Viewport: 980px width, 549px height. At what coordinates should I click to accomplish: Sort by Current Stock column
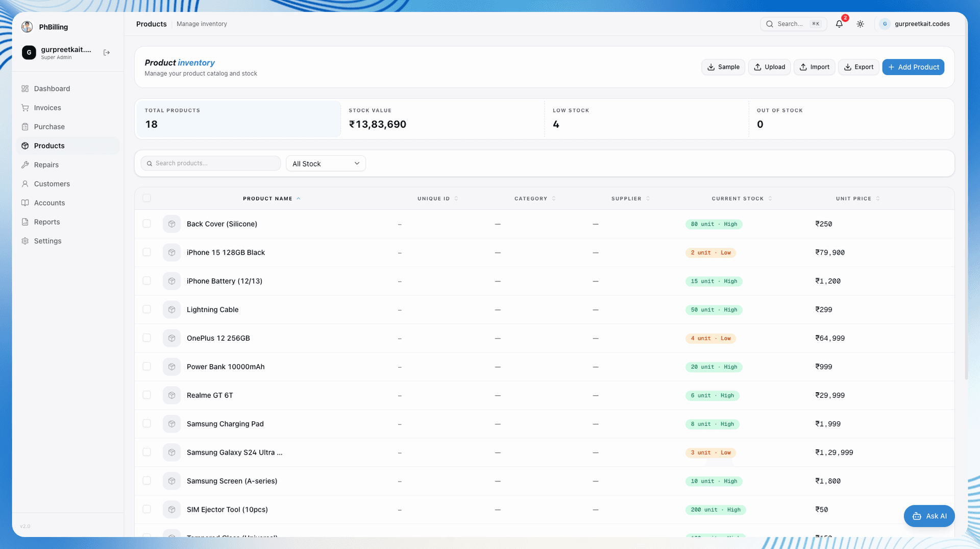(742, 199)
